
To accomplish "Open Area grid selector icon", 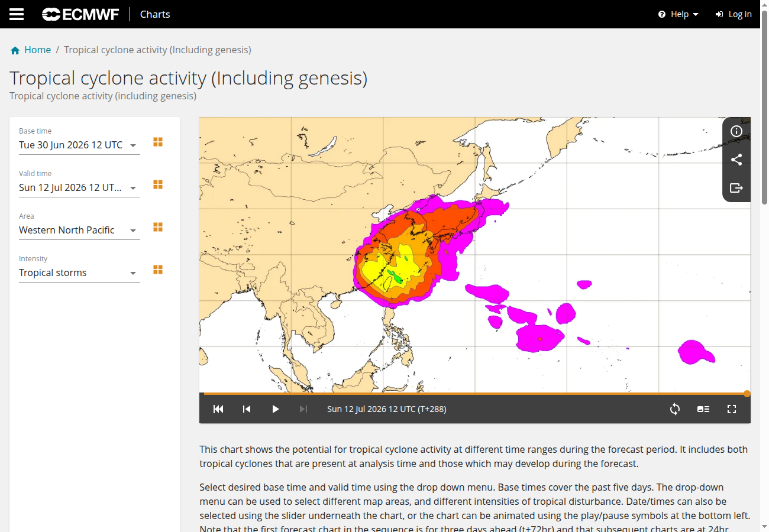I will coord(158,227).
